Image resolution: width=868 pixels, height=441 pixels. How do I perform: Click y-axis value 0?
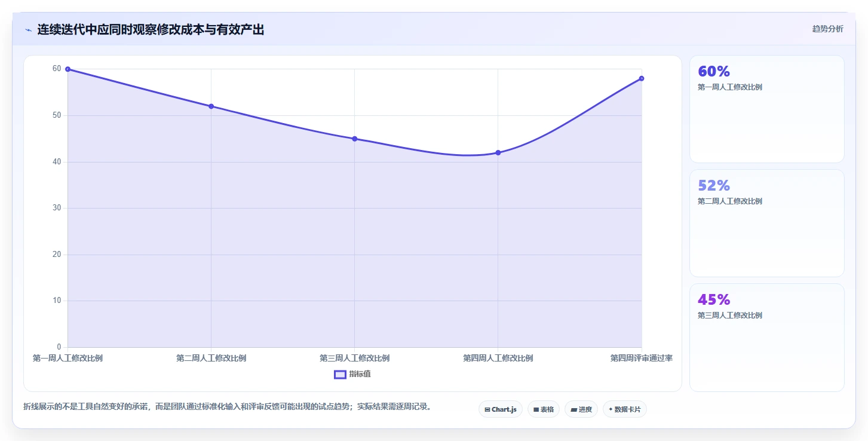(59, 347)
